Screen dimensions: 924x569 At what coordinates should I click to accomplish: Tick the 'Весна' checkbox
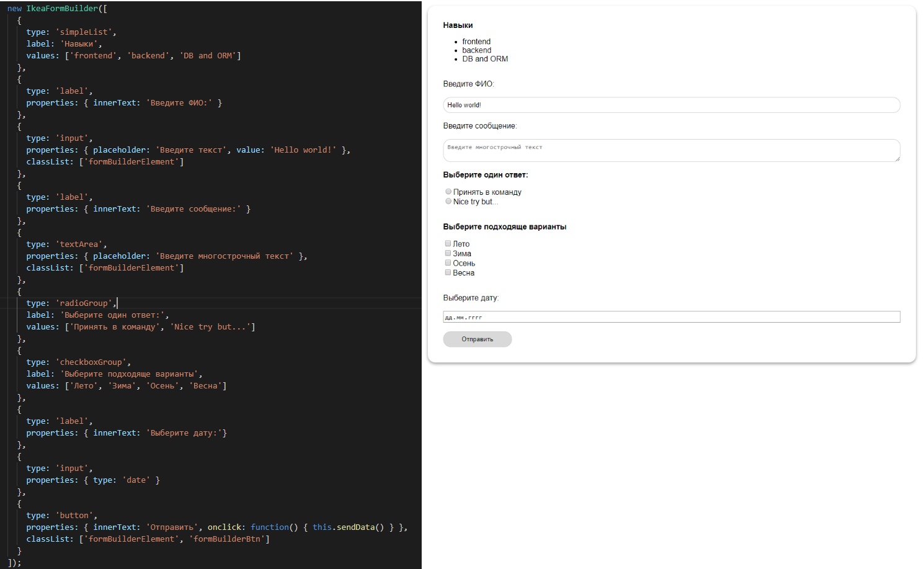click(x=448, y=272)
